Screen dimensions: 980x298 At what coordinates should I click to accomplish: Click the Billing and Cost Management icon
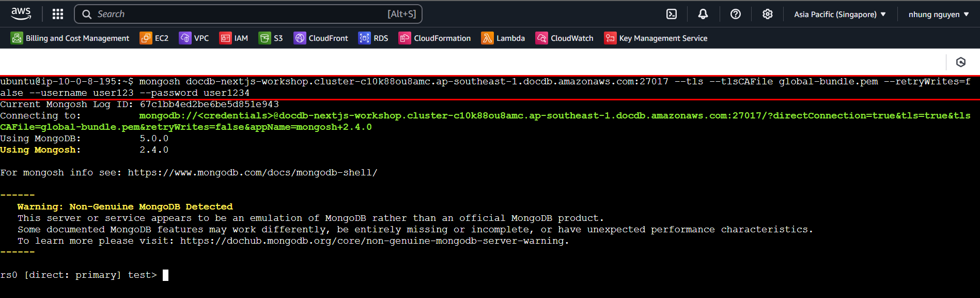[x=17, y=38]
